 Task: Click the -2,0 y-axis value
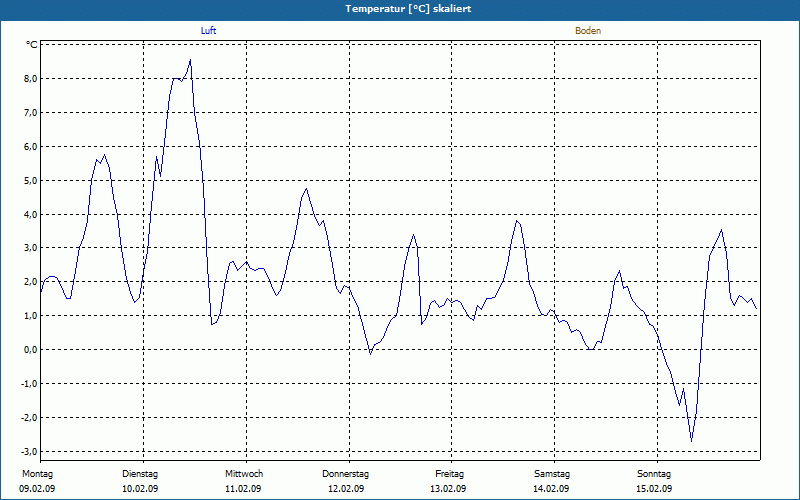coord(27,417)
